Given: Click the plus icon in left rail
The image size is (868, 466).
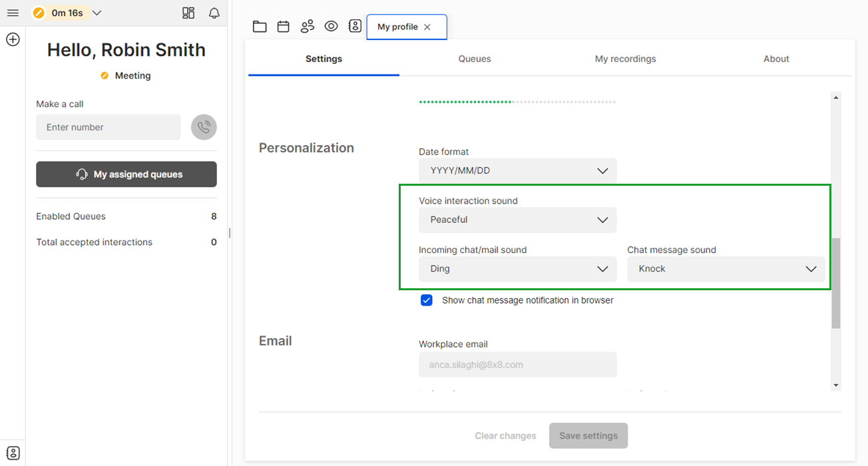Looking at the screenshot, I should tap(13, 40).
